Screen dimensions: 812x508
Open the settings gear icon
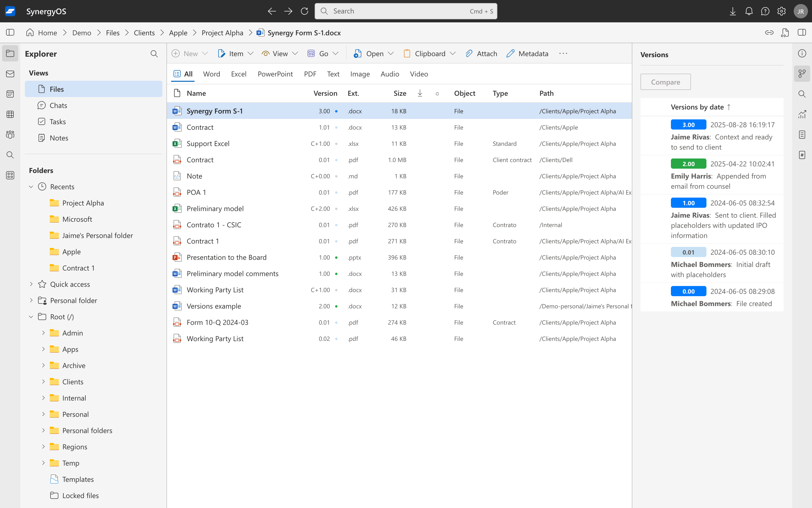click(782, 11)
